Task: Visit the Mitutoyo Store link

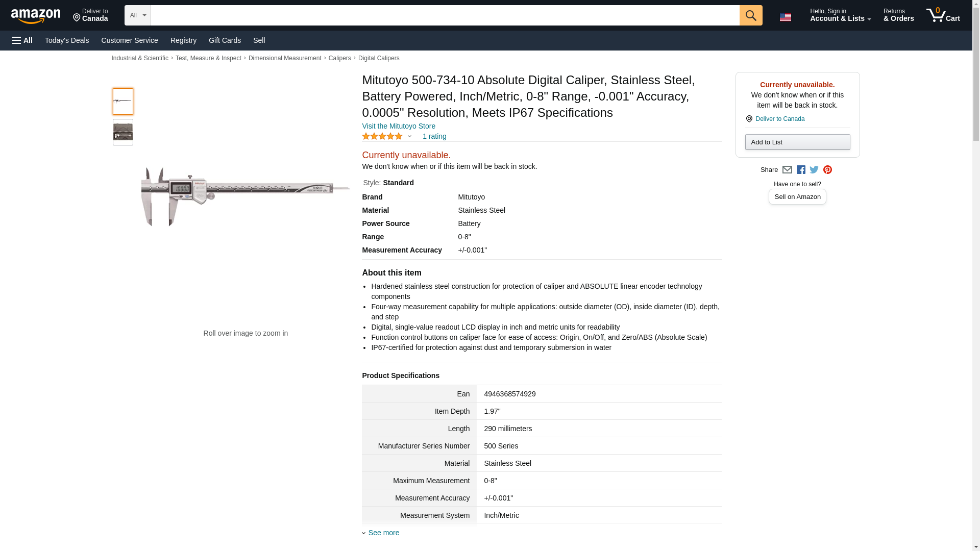Action: (x=399, y=126)
